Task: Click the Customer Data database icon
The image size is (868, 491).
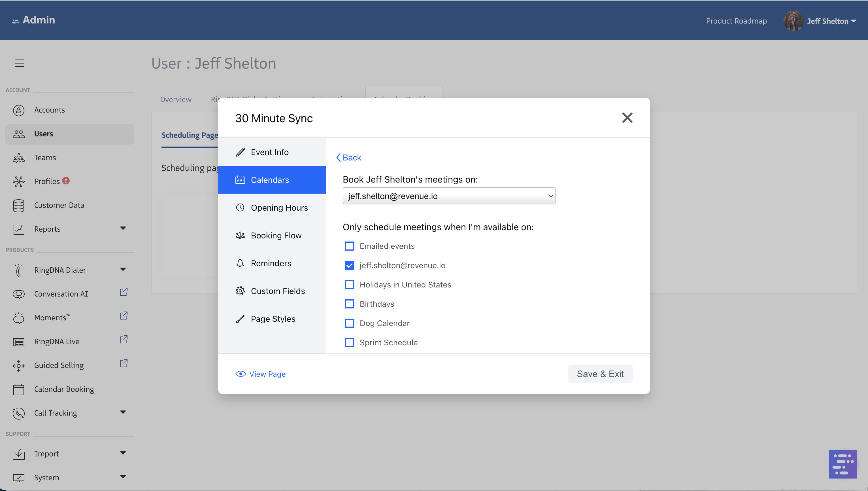Action: pyautogui.click(x=18, y=205)
